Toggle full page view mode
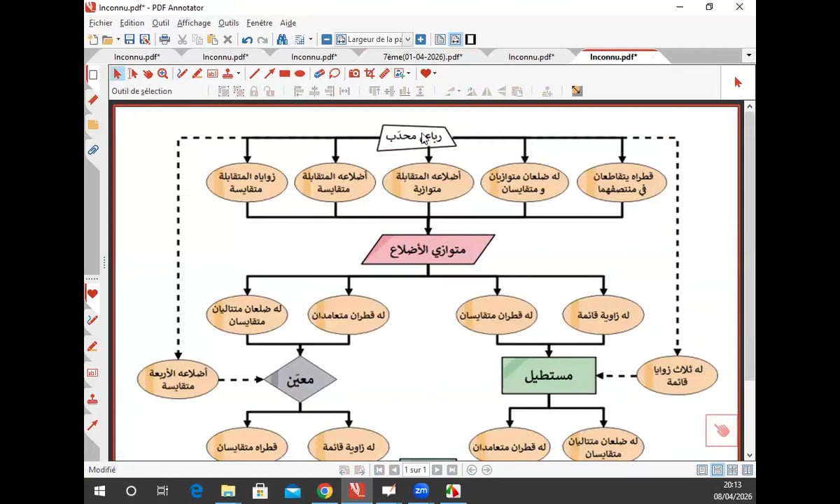Image resolution: width=840 pixels, height=504 pixels. click(440, 40)
